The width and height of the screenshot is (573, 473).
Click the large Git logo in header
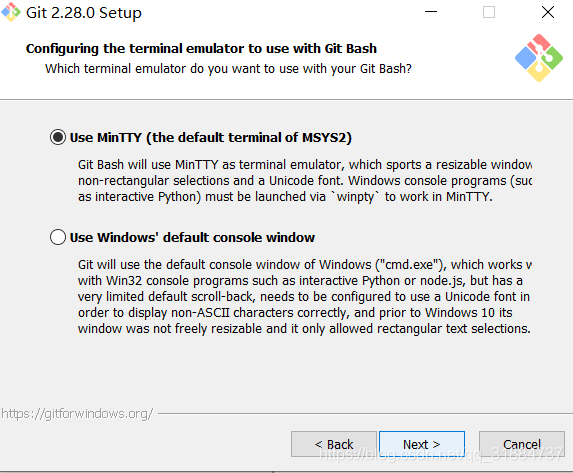click(539, 58)
